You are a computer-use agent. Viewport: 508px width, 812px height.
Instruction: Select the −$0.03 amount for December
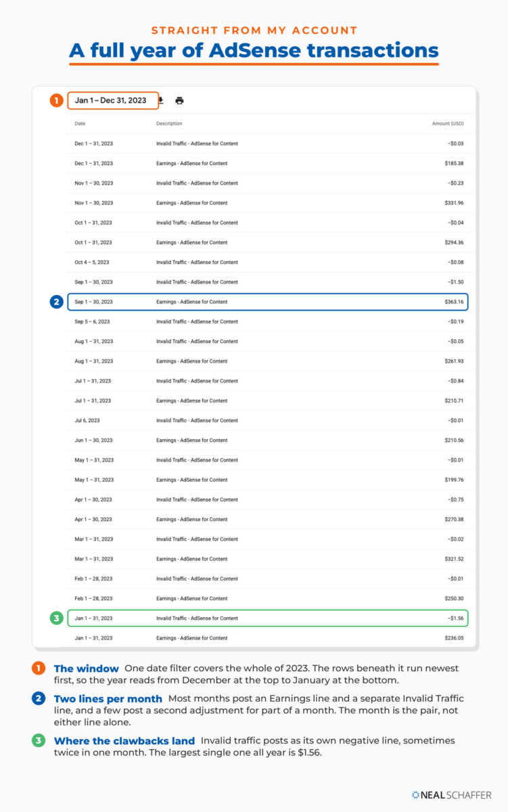coord(455,143)
